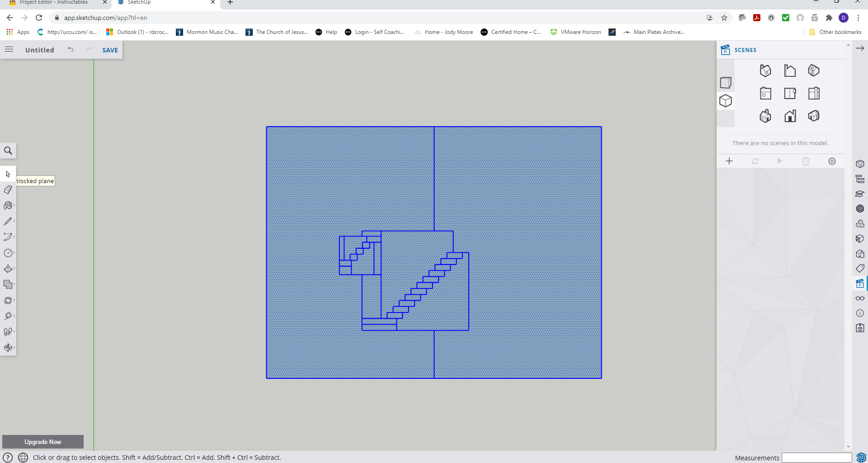Expand the Line tool flyout arrow
Viewport: 868px width, 463px height.
(14, 221)
